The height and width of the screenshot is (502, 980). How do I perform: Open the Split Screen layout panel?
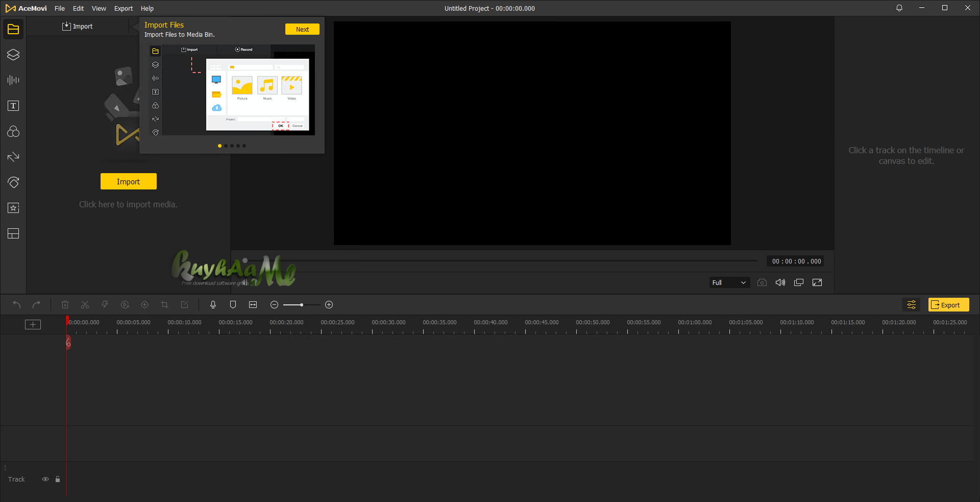tap(13, 233)
